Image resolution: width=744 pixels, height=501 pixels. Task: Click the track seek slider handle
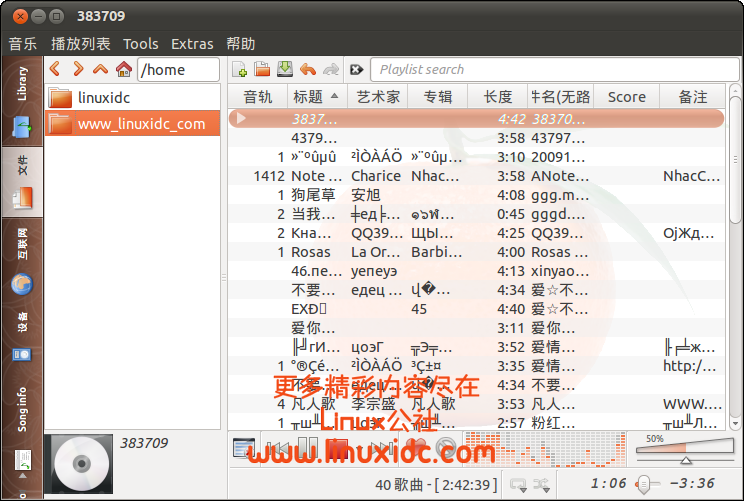point(643,484)
